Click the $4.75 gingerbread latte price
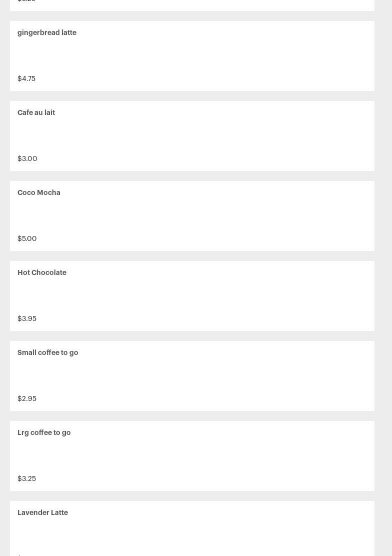 26,78
